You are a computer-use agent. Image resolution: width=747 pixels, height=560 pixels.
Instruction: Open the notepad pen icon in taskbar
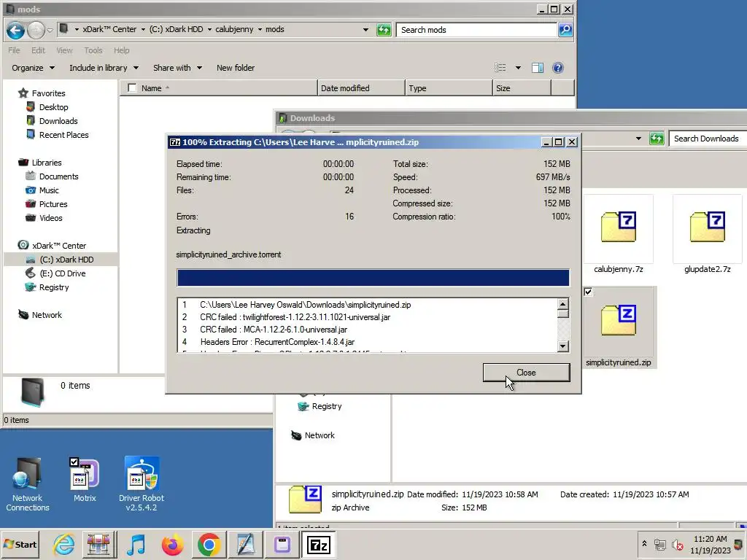click(245, 544)
